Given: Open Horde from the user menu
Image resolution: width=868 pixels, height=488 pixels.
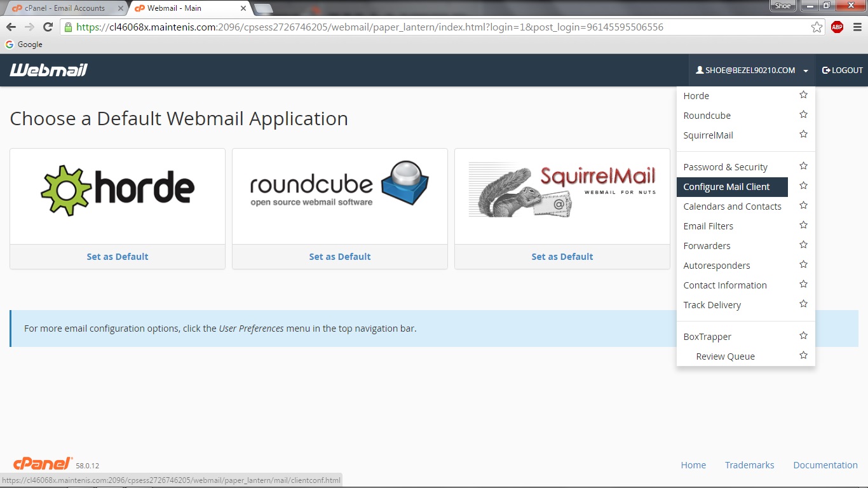Looking at the screenshot, I should point(696,96).
